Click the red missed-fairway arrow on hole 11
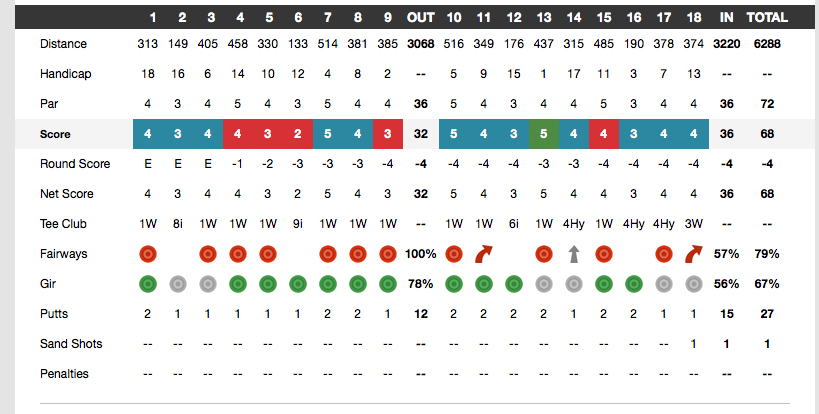This screenshot has height=414, width=819. pos(484,254)
